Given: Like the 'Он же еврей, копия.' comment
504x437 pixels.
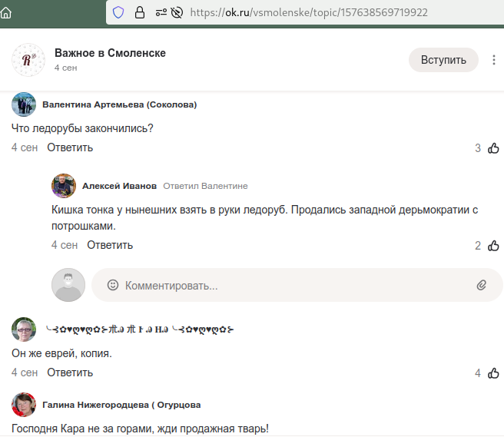Looking at the screenshot, I should 493,373.
